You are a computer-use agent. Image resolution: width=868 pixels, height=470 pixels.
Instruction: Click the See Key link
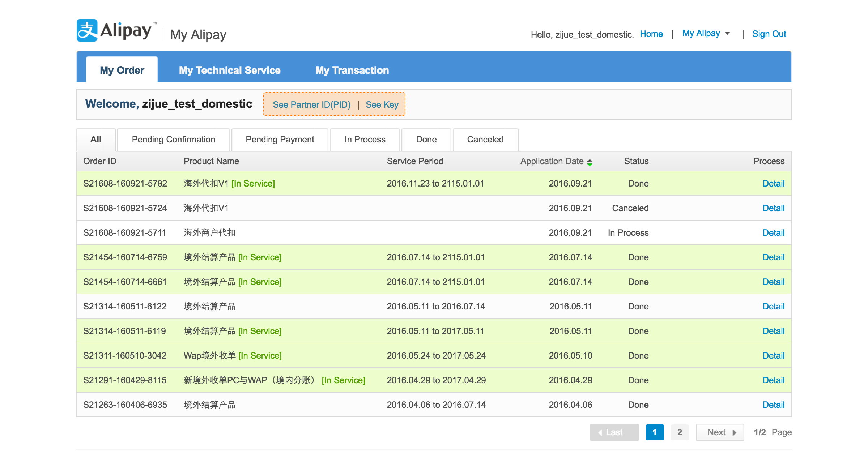[382, 104]
